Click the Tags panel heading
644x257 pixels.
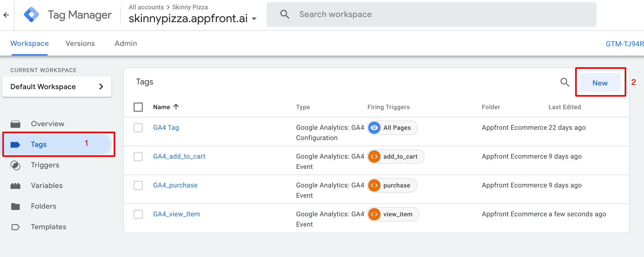[145, 82]
